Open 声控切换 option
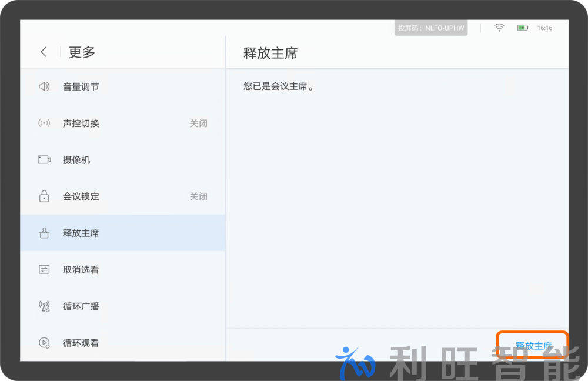Image resolution: width=588 pixels, height=381 pixels. [x=123, y=123]
